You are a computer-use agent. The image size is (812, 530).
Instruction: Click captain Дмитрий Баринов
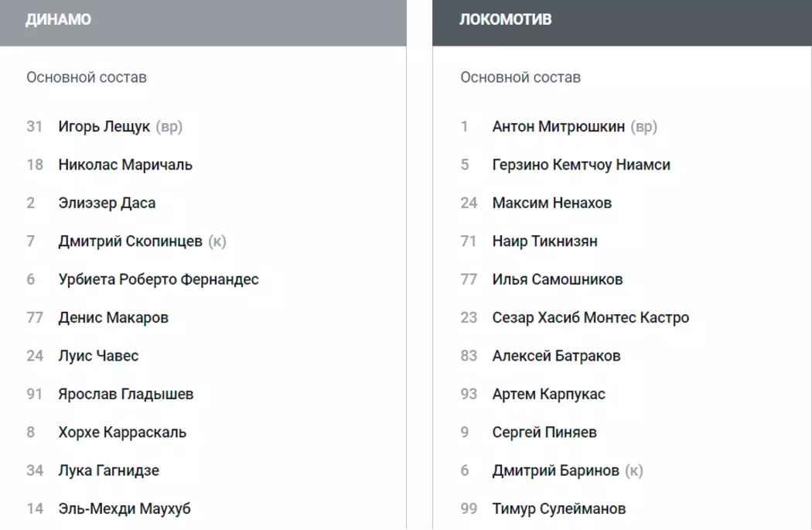555,470
